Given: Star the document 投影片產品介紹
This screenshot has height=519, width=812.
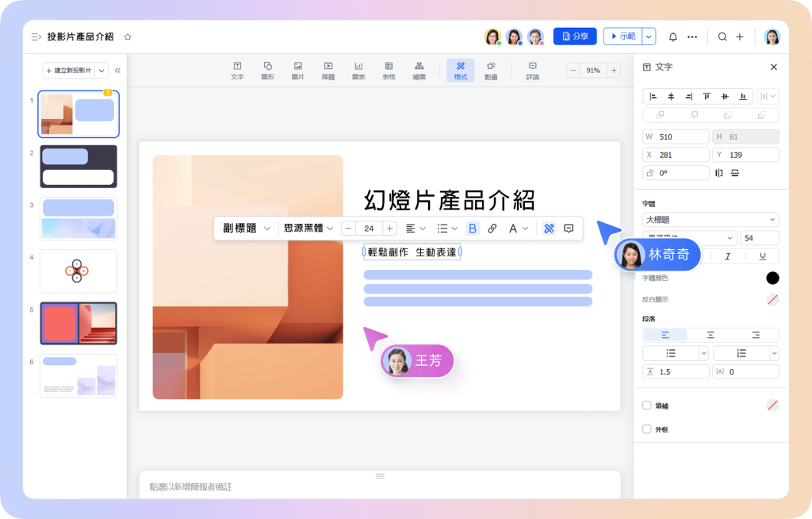Looking at the screenshot, I should [128, 37].
